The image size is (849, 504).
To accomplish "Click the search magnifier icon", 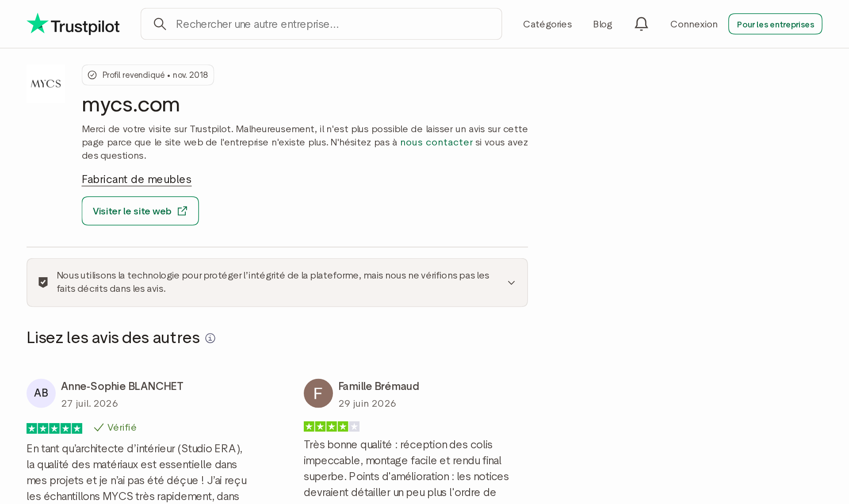I will click(160, 24).
